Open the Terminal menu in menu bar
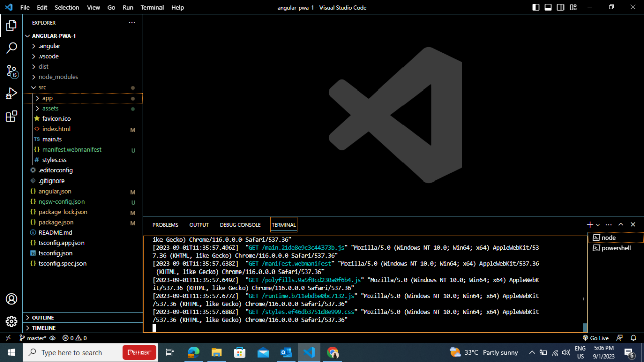 tap(152, 7)
